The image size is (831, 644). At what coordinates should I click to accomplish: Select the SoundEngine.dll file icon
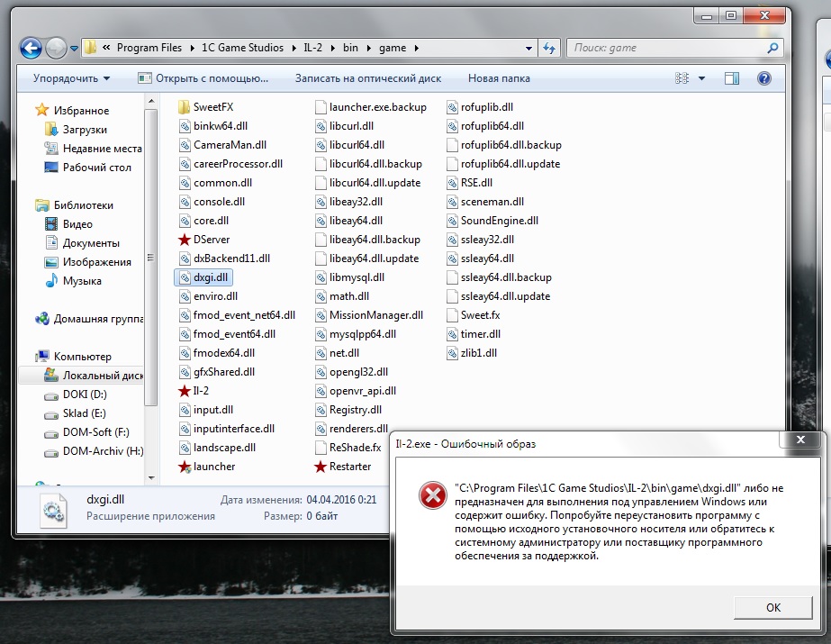coord(452,221)
